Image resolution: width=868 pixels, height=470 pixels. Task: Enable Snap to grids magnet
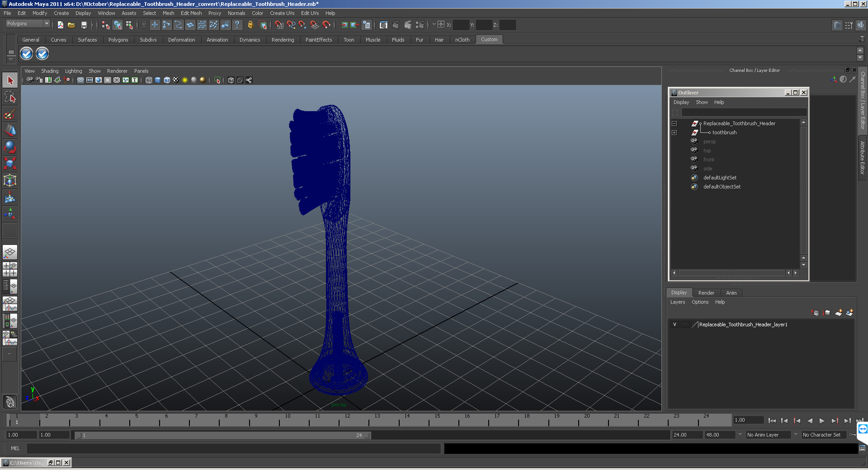click(279, 25)
